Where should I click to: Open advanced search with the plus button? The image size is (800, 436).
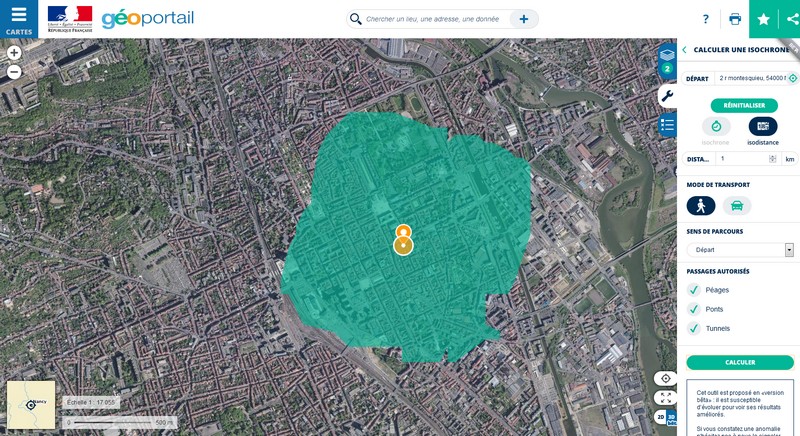(523, 19)
